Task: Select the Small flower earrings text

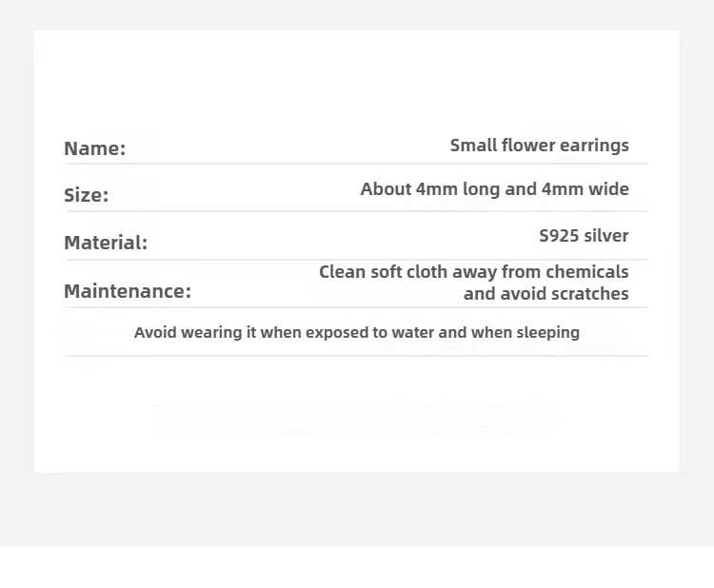Action: click(540, 146)
